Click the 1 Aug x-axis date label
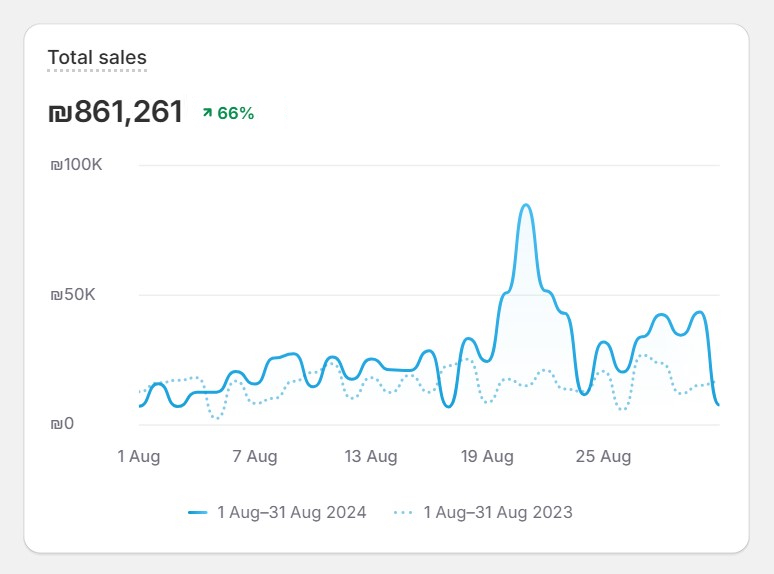The image size is (774, 574). tap(139, 456)
